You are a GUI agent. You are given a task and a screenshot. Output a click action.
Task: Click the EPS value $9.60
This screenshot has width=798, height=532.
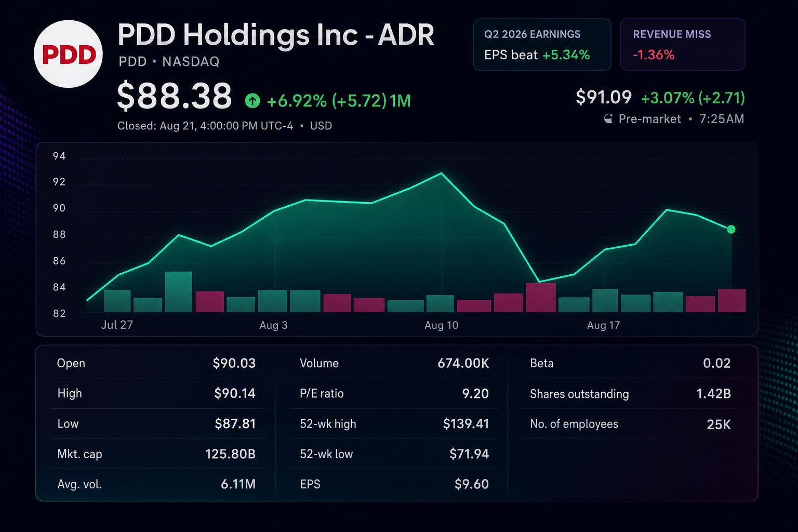tap(472, 484)
